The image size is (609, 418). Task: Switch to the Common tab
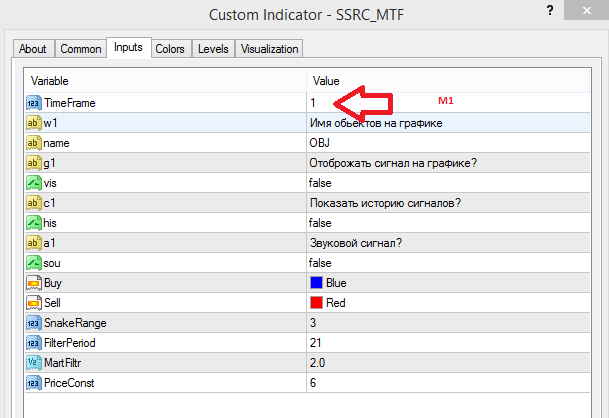click(81, 49)
